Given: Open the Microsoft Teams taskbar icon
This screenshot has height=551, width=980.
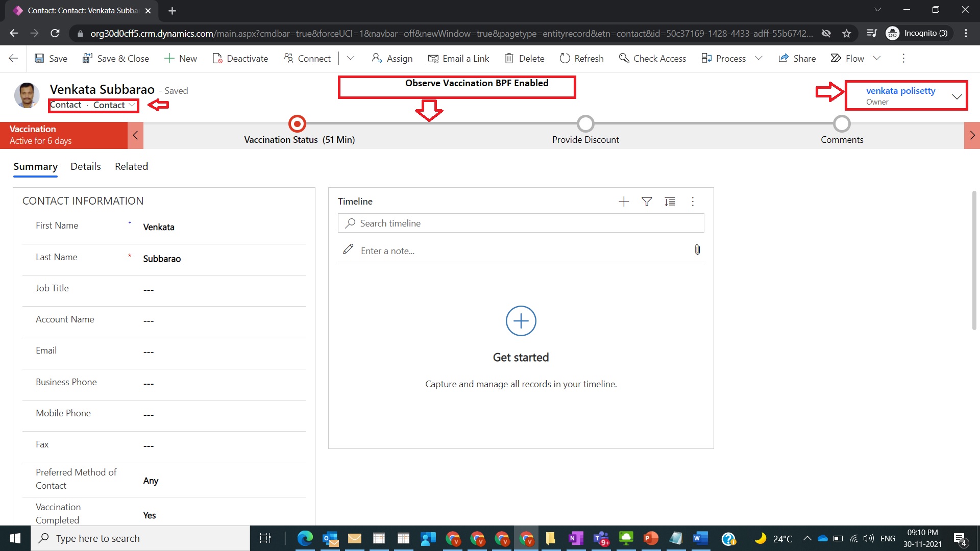Looking at the screenshot, I should tap(601, 538).
